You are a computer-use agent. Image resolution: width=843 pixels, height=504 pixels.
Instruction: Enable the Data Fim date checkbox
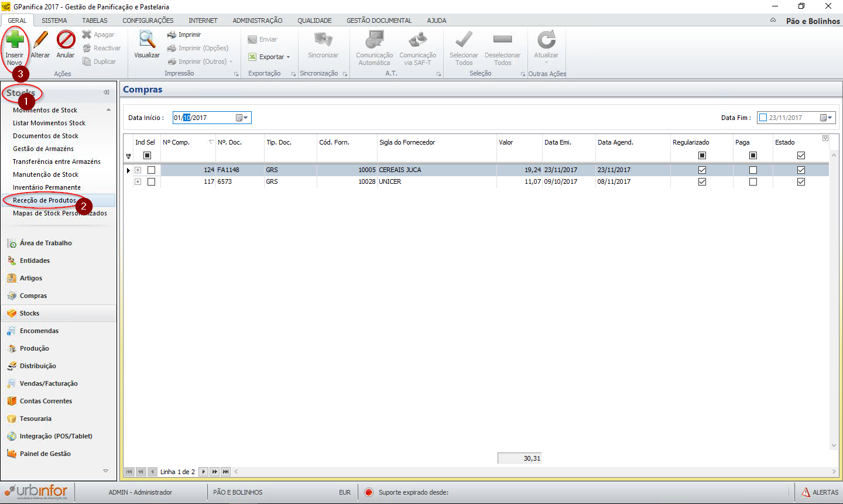(x=763, y=118)
